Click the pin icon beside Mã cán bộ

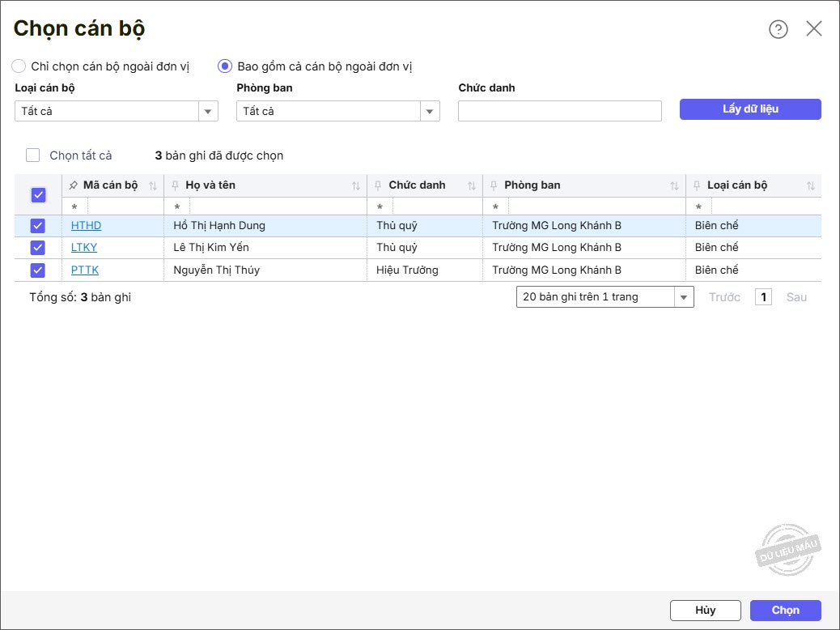(74, 185)
